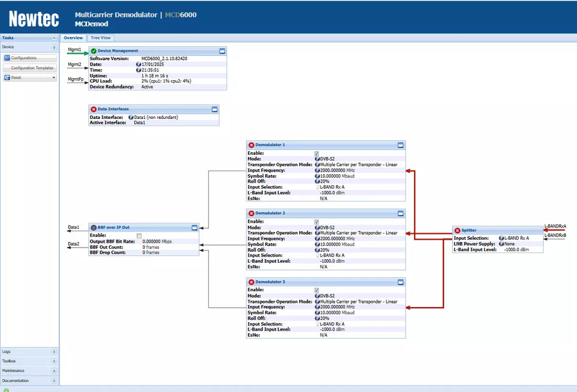577x392 pixels.
Task: Open the Reset dropdown arrow
Action: 53,78
